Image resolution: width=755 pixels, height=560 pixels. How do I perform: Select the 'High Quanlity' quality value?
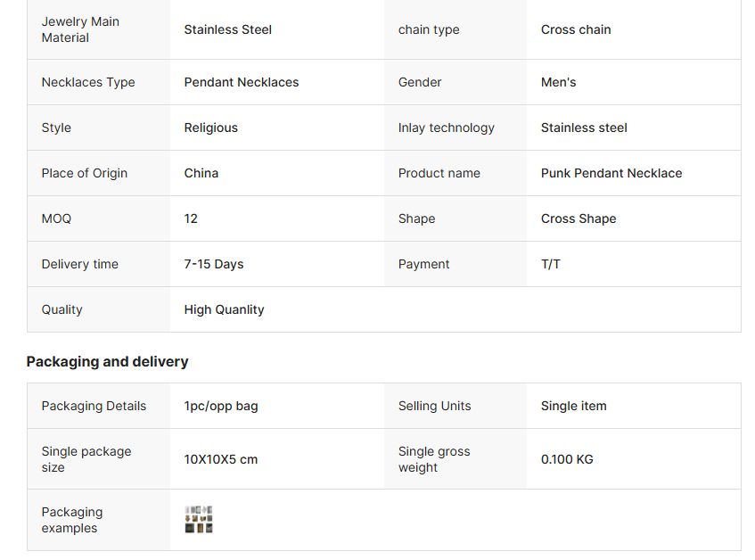[x=225, y=309]
